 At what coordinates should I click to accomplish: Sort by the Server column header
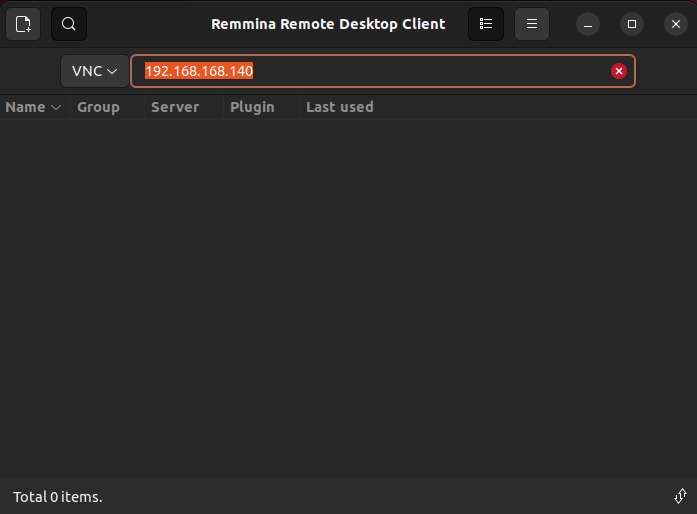click(175, 107)
